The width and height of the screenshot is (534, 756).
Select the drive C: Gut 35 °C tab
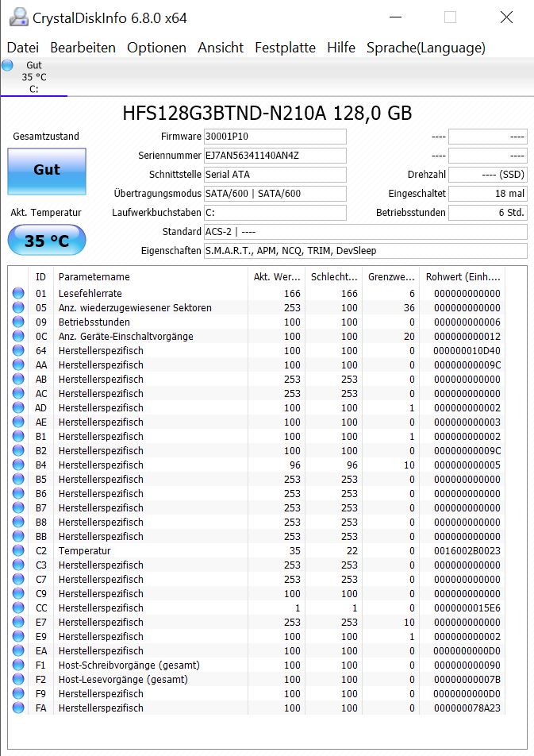pyautogui.click(x=34, y=77)
